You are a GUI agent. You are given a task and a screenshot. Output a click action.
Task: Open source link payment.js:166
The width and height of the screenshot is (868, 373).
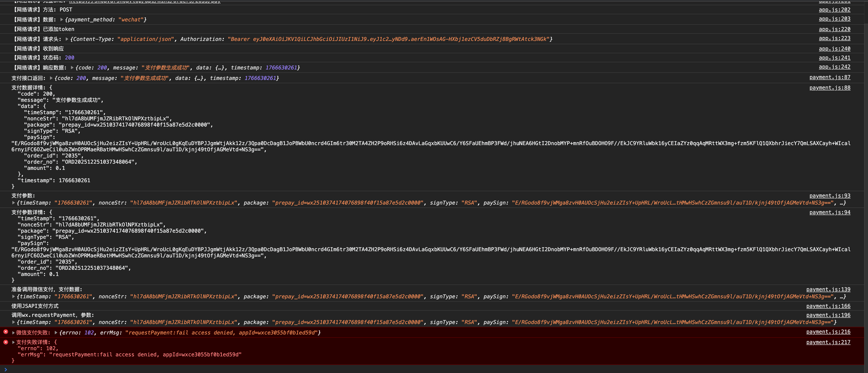(x=828, y=306)
